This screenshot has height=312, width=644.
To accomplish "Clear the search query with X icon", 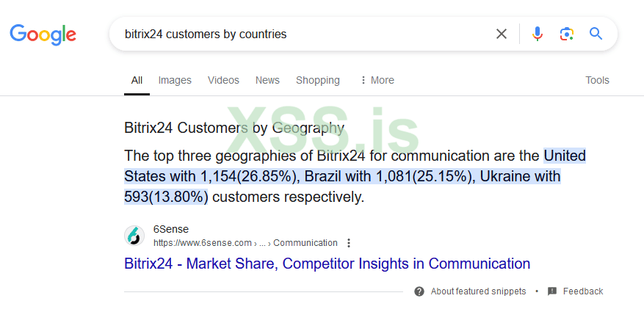I will tap(502, 34).
